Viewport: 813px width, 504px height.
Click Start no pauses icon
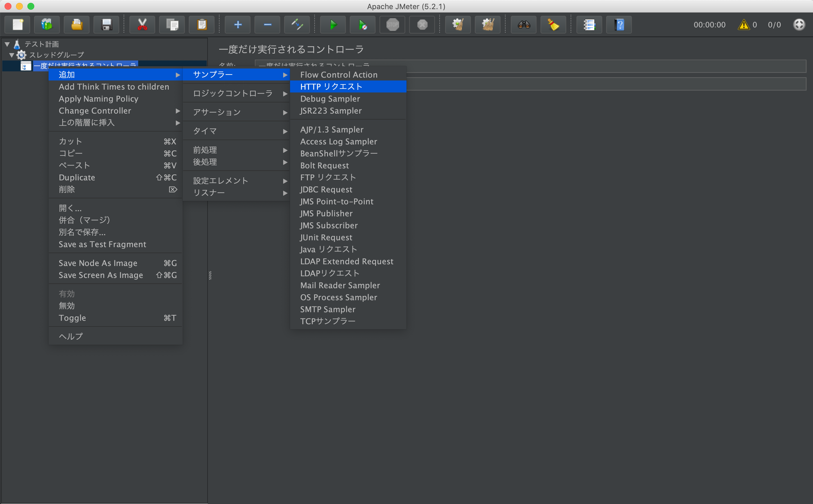(x=363, y=25)
